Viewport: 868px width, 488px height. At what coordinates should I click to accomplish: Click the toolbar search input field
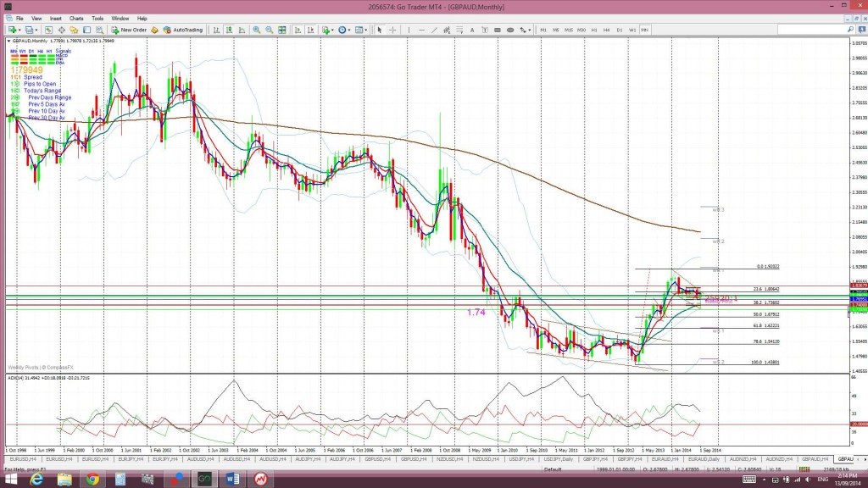point(811,30)
